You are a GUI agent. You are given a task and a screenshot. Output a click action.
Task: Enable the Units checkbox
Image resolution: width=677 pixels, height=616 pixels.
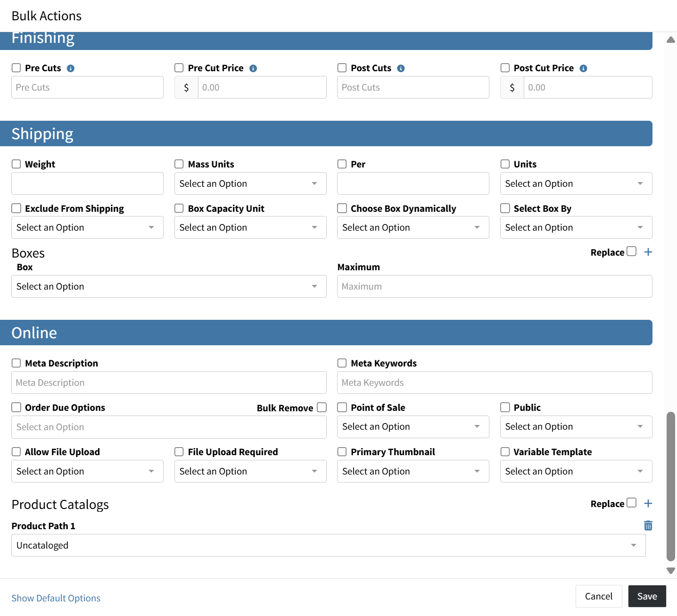point(505,164)
